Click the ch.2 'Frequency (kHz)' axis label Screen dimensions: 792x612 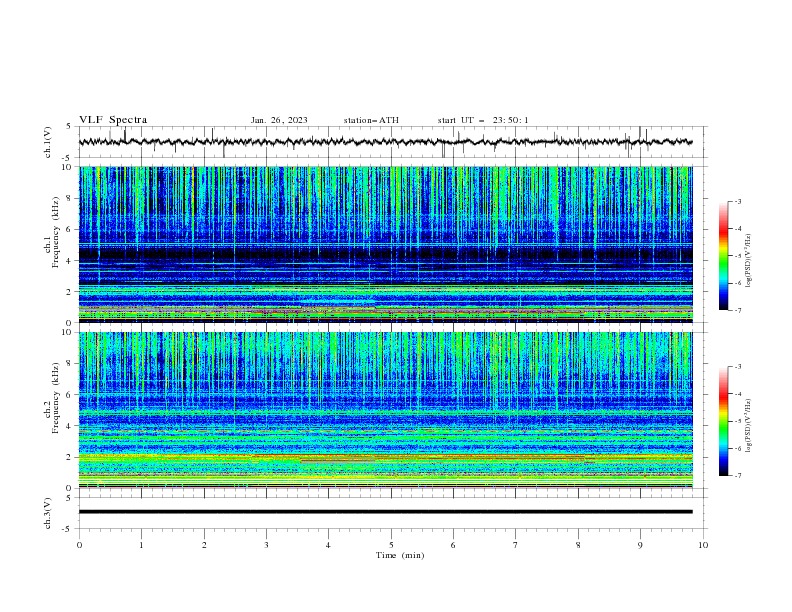point(56,397)
